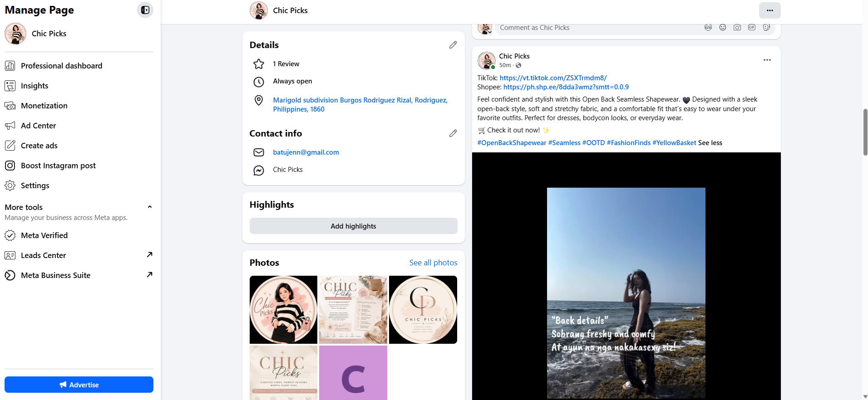Viewport: 868px width, 400px height.
Task: Click the blue Advertise button
Action: (x=79, y=385)
